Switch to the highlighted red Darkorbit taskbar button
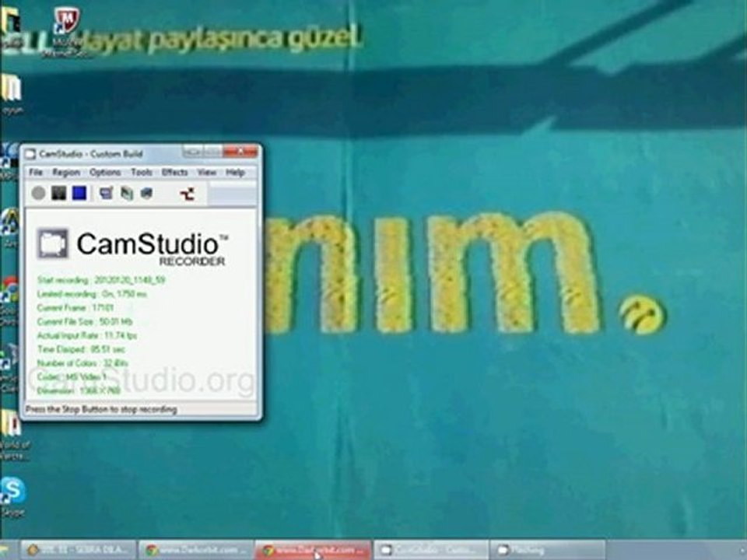 313,550
